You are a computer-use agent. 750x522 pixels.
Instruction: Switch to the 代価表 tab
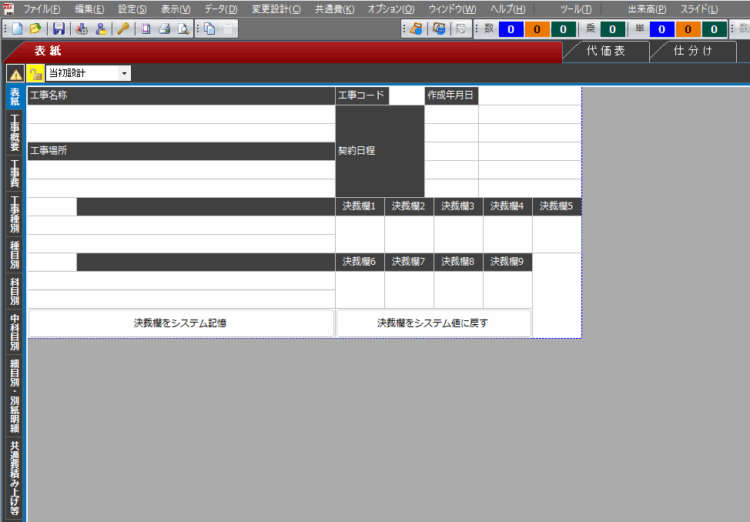[605, 51]
